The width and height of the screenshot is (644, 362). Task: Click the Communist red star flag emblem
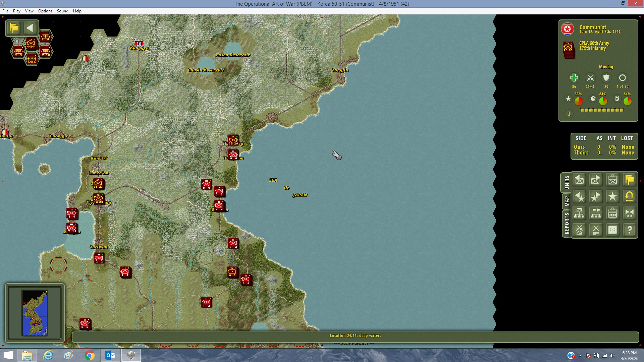pyautogui.click(x=568, y=29)
